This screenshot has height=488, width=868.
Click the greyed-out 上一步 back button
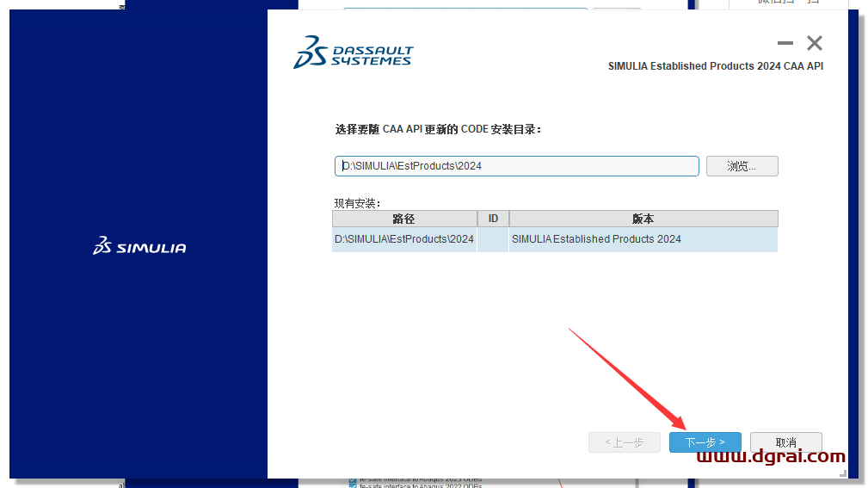(x=624, y=442)
